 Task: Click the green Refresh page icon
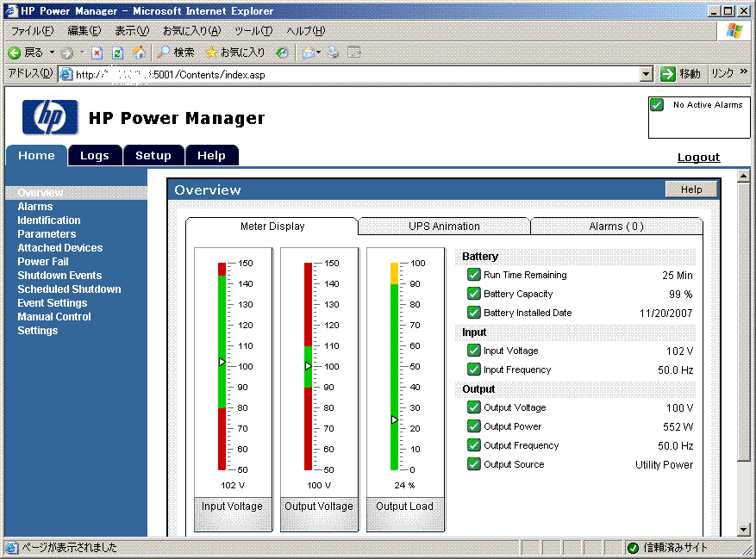(x=117, y=53)
